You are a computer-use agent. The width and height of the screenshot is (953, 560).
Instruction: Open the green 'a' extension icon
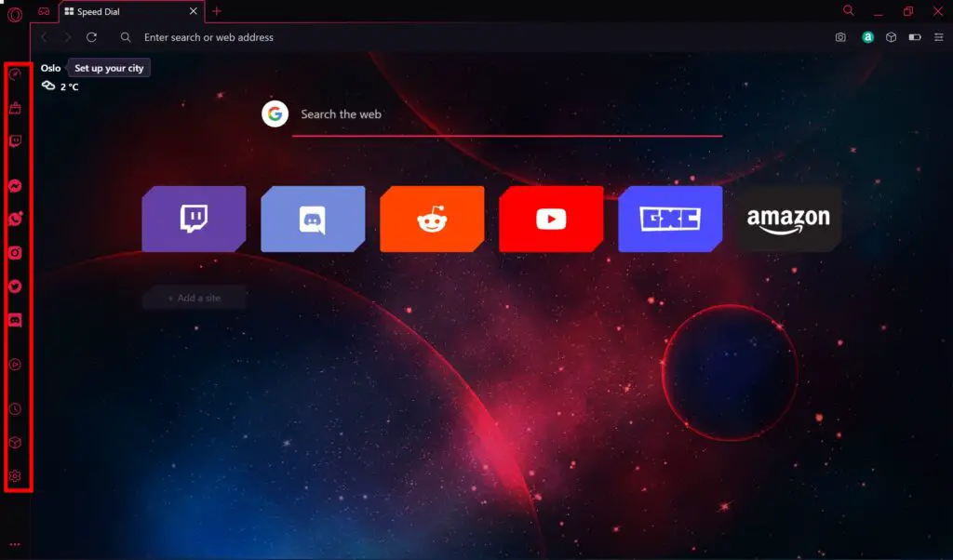[x=868, y=37]
